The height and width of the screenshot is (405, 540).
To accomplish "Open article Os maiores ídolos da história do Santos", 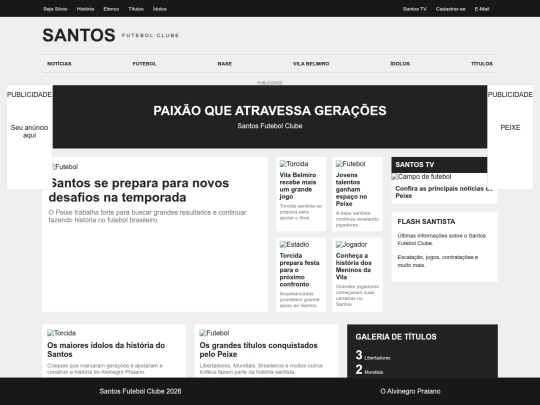I will pos(106,350).
